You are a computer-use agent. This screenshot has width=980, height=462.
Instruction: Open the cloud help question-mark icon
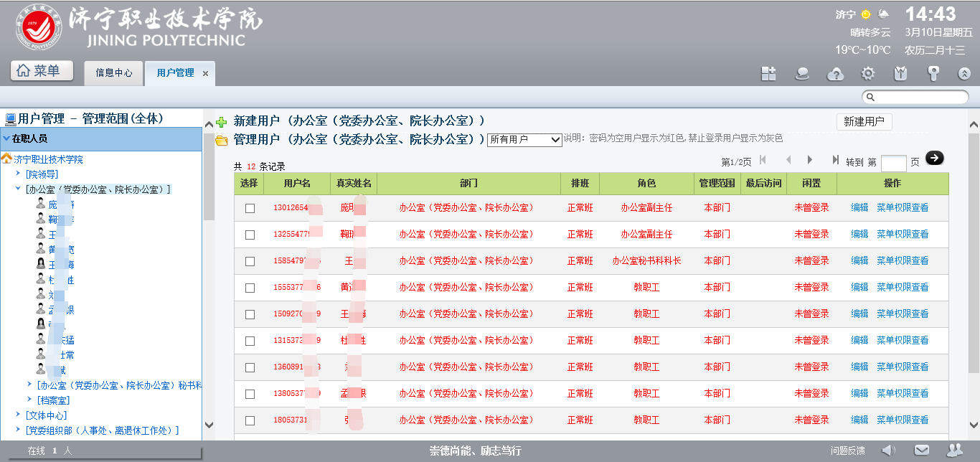pyautogui.click(x=835, y=73)
